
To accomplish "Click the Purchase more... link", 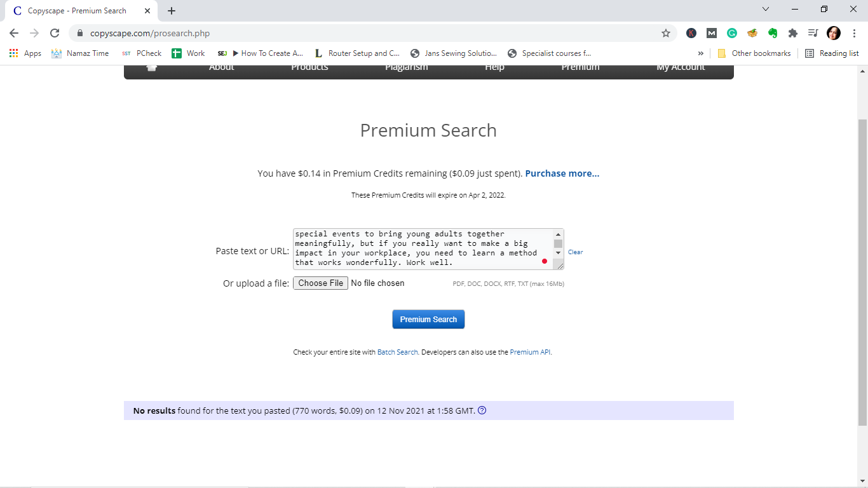I will (x=562, y=173).
